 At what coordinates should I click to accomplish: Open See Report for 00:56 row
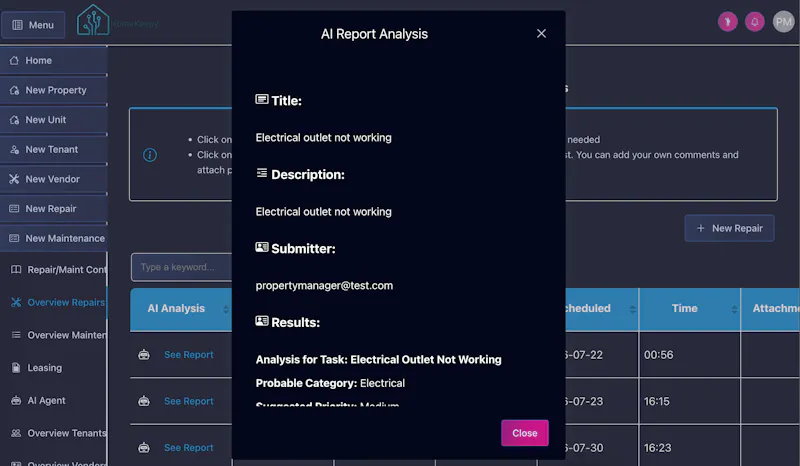pos(189,355)
